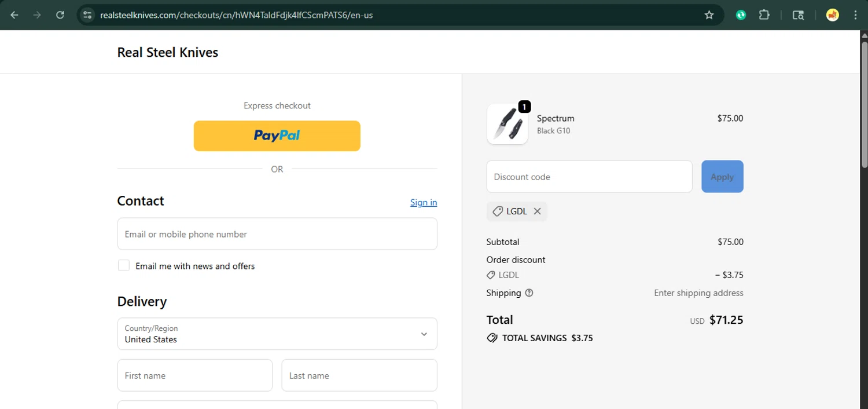Click the Enter shipping address text
This screenshot has height=409, width=868.
coord(698,293)
